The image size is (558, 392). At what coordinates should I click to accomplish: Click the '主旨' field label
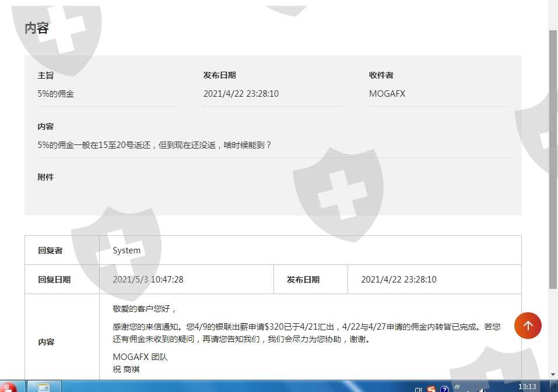tap(45, 75)
